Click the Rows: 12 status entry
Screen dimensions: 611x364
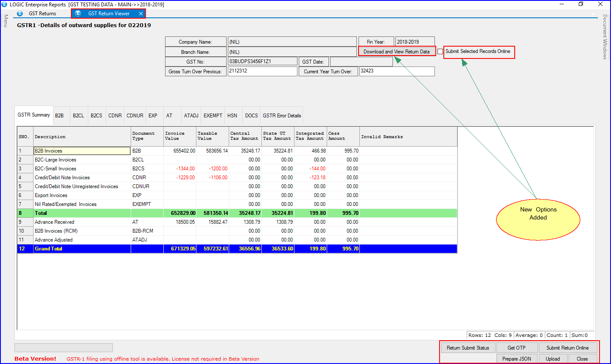[479, 335]
